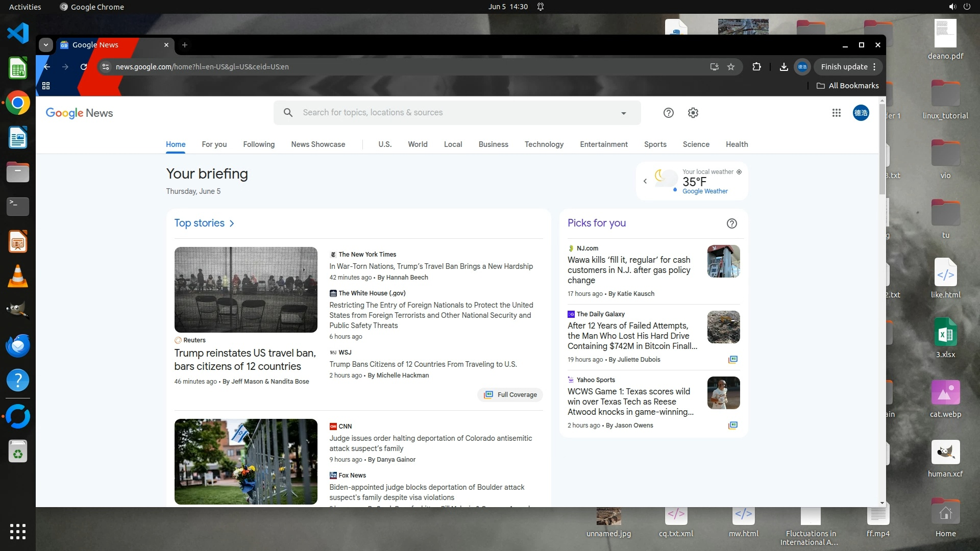Reload the Google News page
Viewport: 980px width, 551px height.
coord(84,67)
